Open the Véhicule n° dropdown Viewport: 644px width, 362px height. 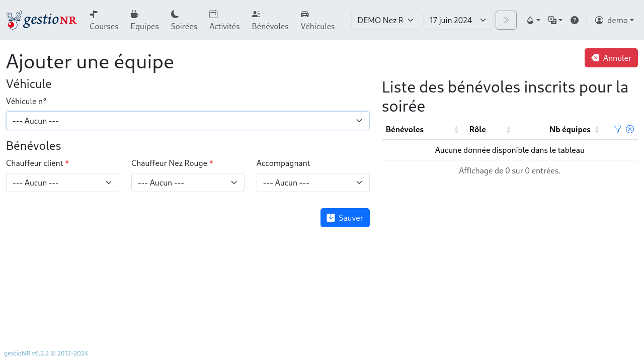[x=188, y=121]
